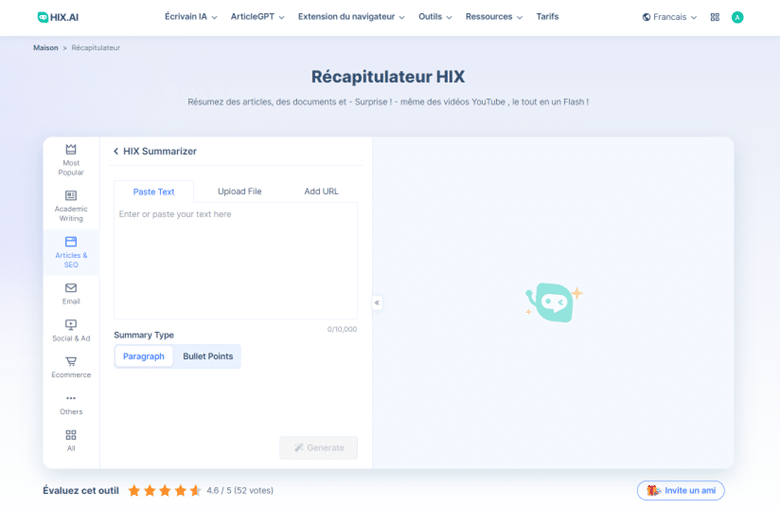Screen dimensions: 780x510
Task: Open the Français language dropdown
Action: coord(670,17)
